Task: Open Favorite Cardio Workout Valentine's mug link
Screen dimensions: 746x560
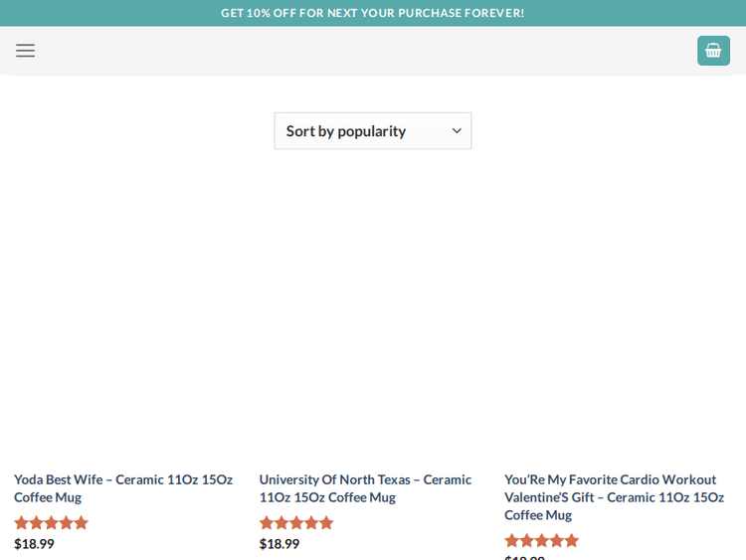Action: pyautogui.click(x=614, y=496)
